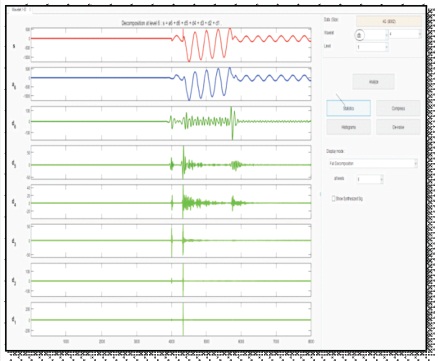Tick the Show Synthesized Sig checkbox

coord(333,199)
